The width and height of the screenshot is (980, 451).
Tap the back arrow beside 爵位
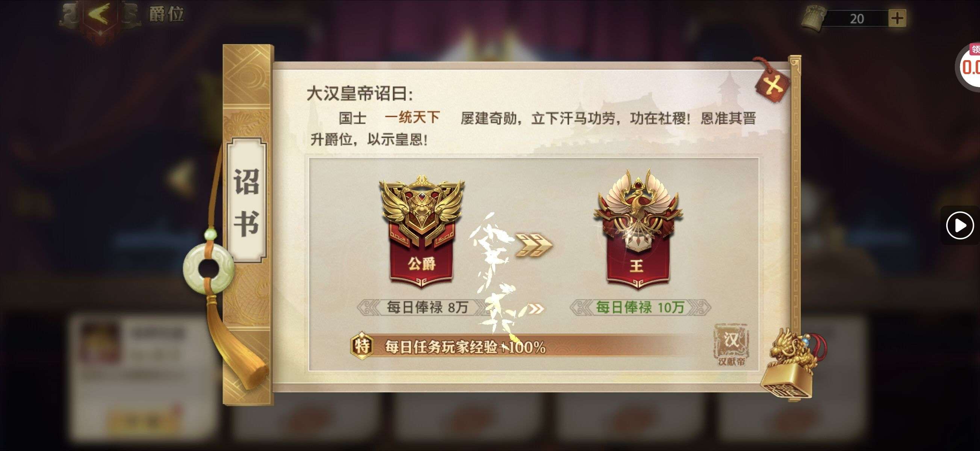tap(100, 16)
